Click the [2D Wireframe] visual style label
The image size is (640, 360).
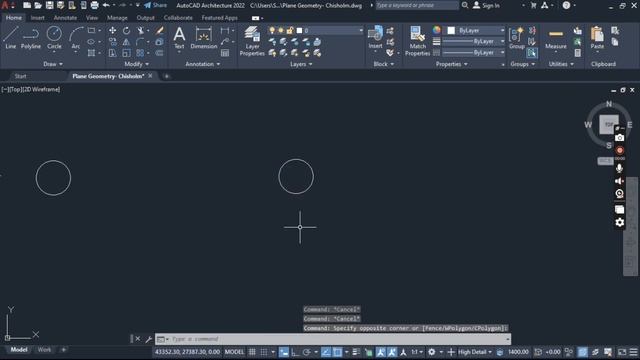click(42, 89)
